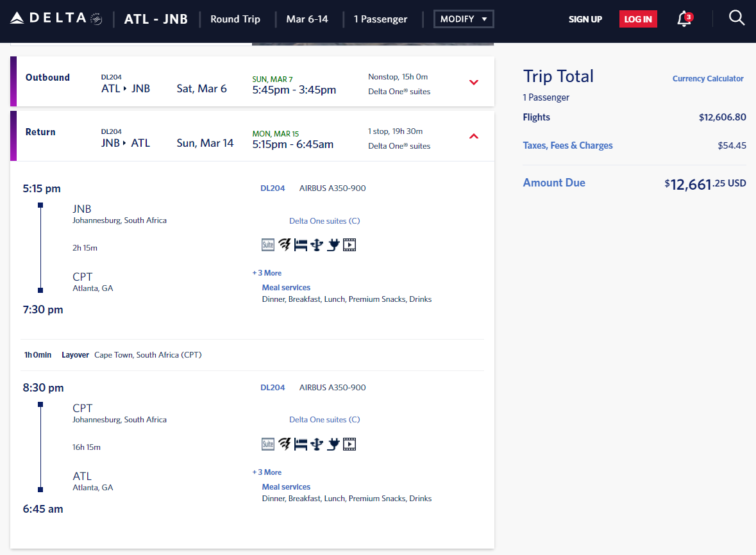Open the in-flight entertainment icon

click(x=349, y=244)
